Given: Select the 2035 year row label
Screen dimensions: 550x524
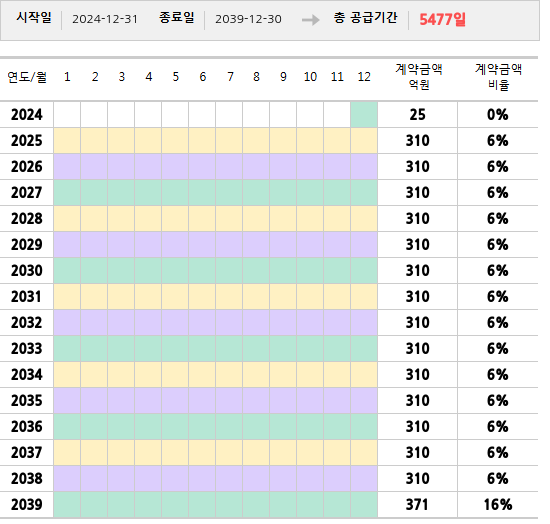Looking at the screenshot, I should (x=27, y=401).
